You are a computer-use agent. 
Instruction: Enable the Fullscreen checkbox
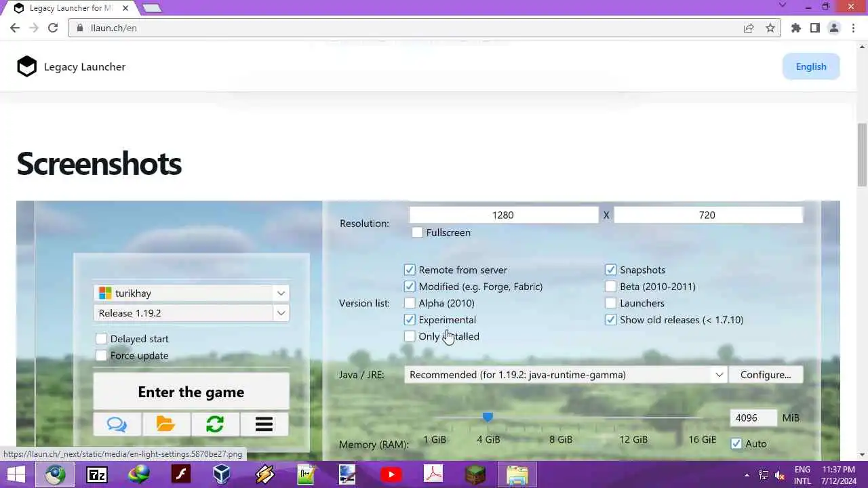[x=417, y=232]
